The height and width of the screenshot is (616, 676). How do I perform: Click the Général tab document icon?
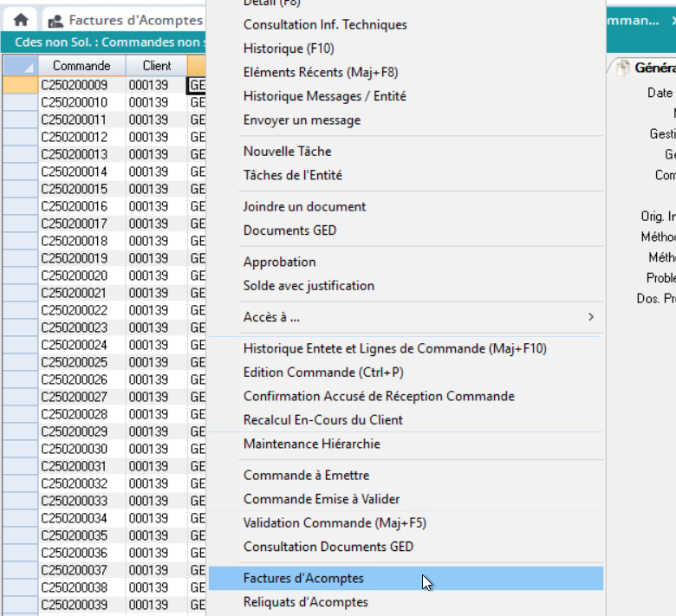point(622,68)
